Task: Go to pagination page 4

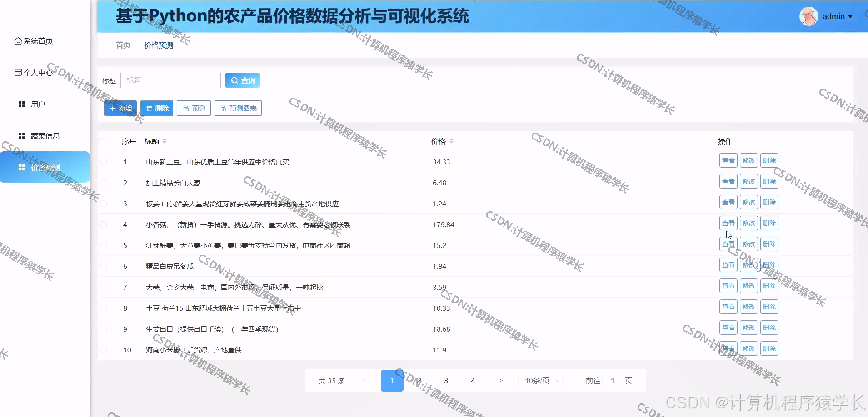Action: pyautogui.click(x=473, y=381)
